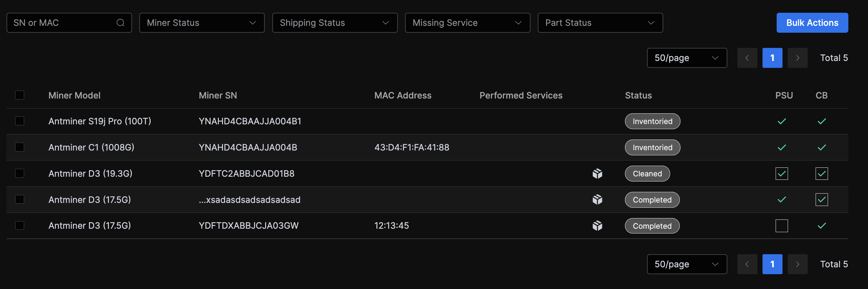Focus the SN or MAC search field
This screenshot has height=289, width=868.
pyautogui.click(x=69, y=23)
